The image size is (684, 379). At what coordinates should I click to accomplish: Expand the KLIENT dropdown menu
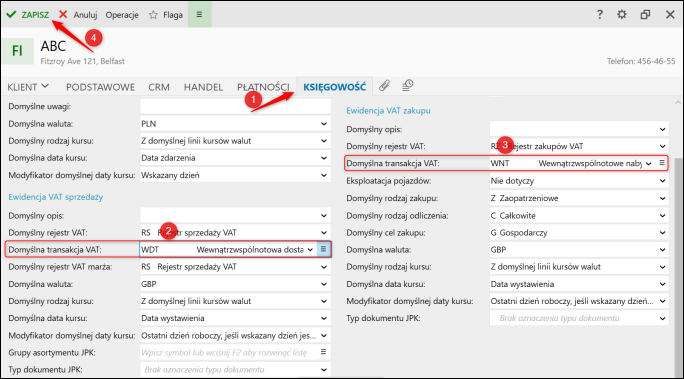tap(28, 87)
